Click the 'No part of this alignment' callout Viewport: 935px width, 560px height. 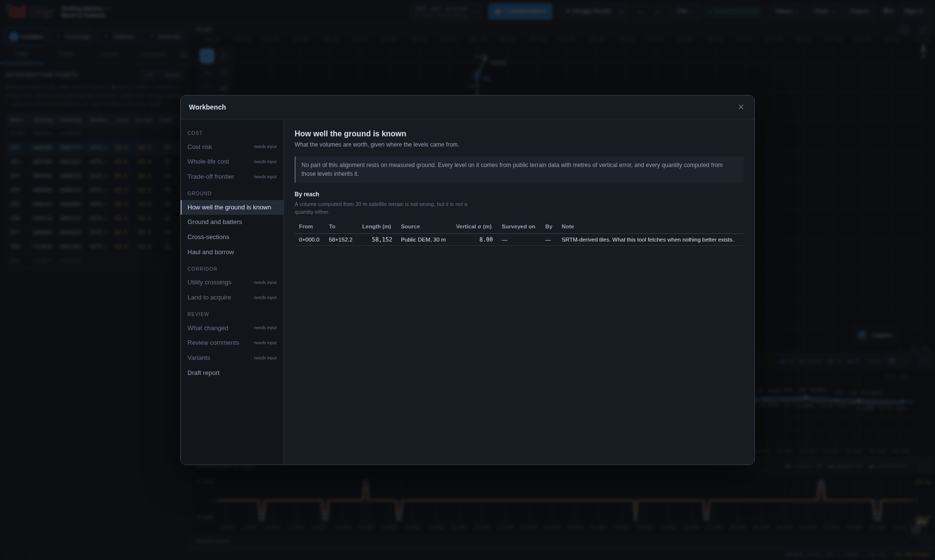pyautogui.click(x=519, y=169)
